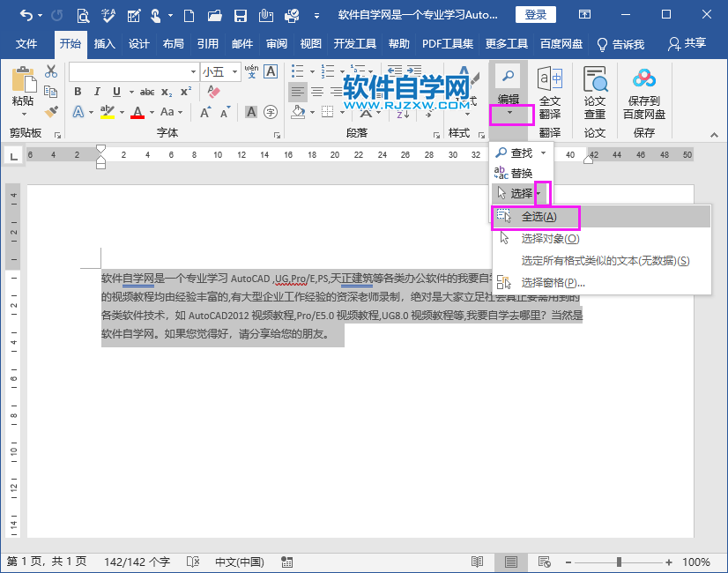Clear all formatting with the eraser icon
The height and width of the screenshot is (573, 728).
[212, 91]
